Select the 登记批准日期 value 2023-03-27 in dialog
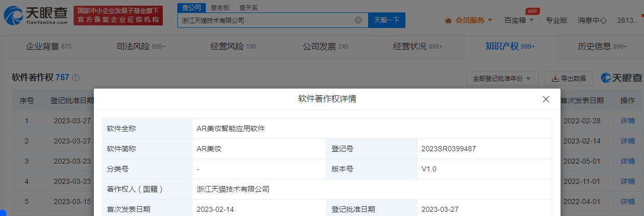The height and width of the screenshot is (216, 644). tap(441, 209)
